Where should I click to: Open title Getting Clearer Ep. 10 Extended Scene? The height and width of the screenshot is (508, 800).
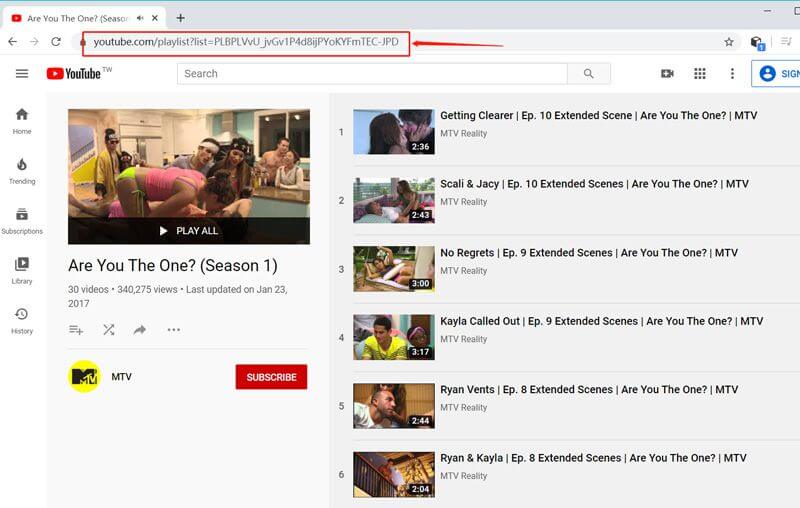tap(598, 116)
